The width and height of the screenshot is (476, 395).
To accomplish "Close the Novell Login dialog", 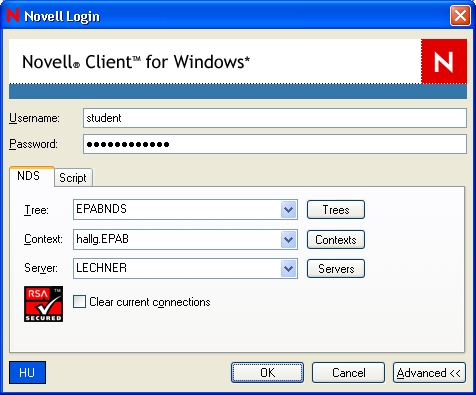I will click(x=460, y=15).
